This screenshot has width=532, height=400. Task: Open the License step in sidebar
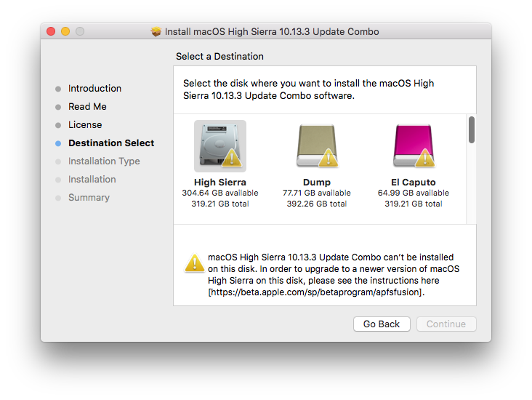coord(85,124)
